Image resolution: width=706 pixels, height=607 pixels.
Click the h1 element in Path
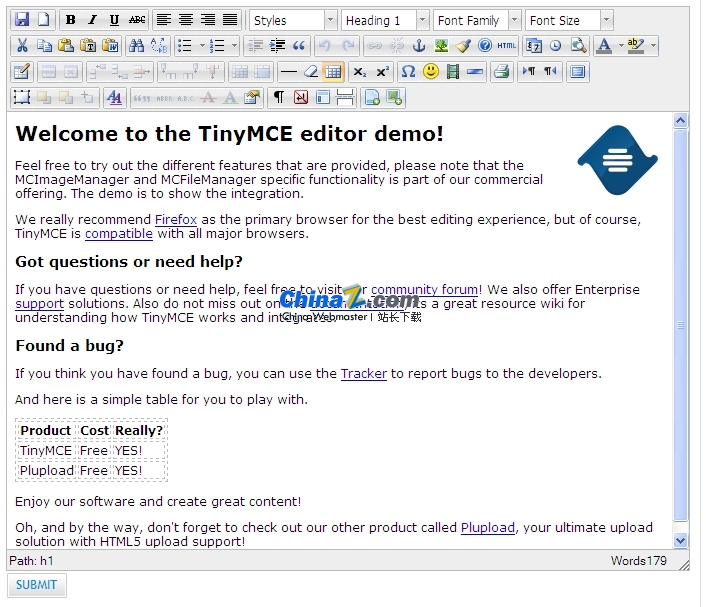pyautogui.click(x=47, y=561)
